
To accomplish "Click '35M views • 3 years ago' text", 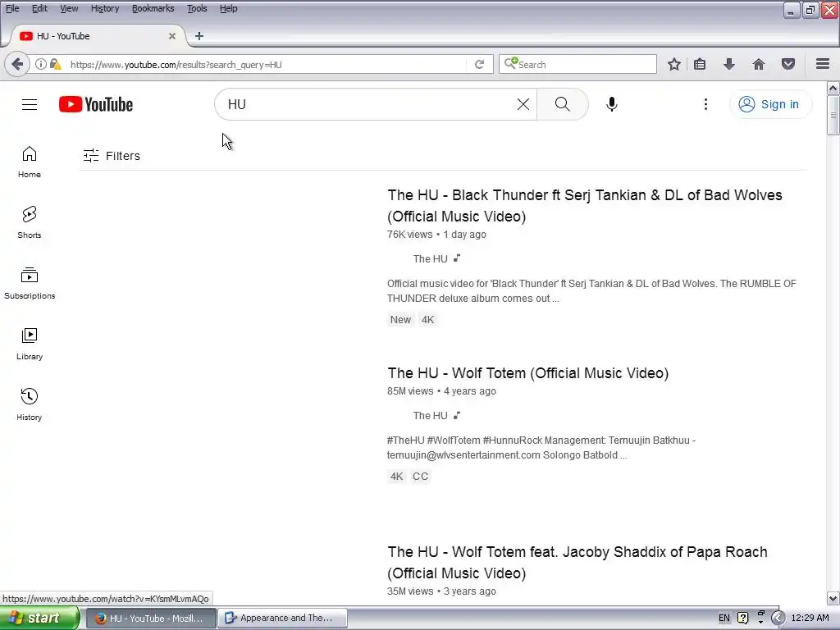I will 441,591.
